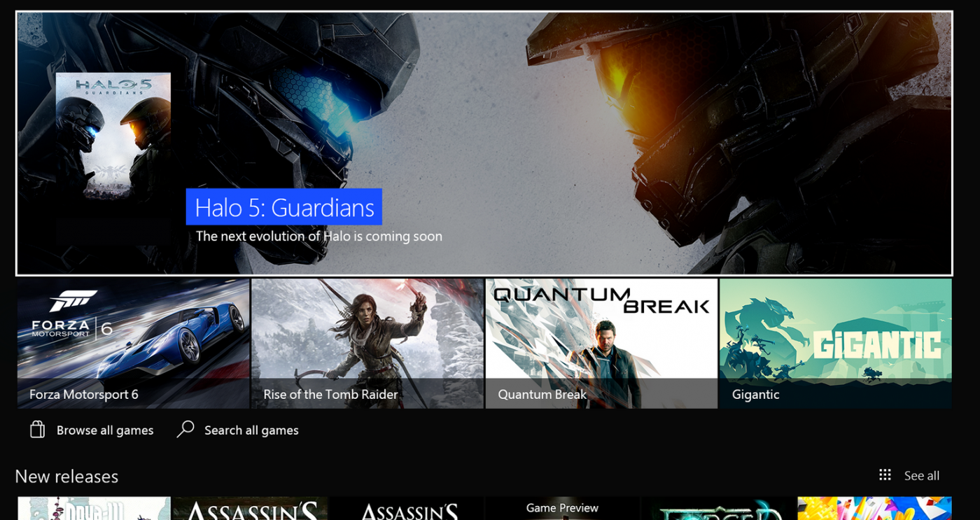Click See all in New releases row
The image size is (980, 520).
(922, 475)
